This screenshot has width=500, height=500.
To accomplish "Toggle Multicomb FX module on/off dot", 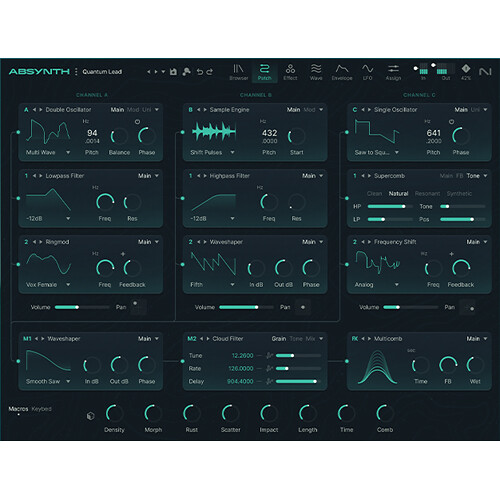I will (347, 361).
